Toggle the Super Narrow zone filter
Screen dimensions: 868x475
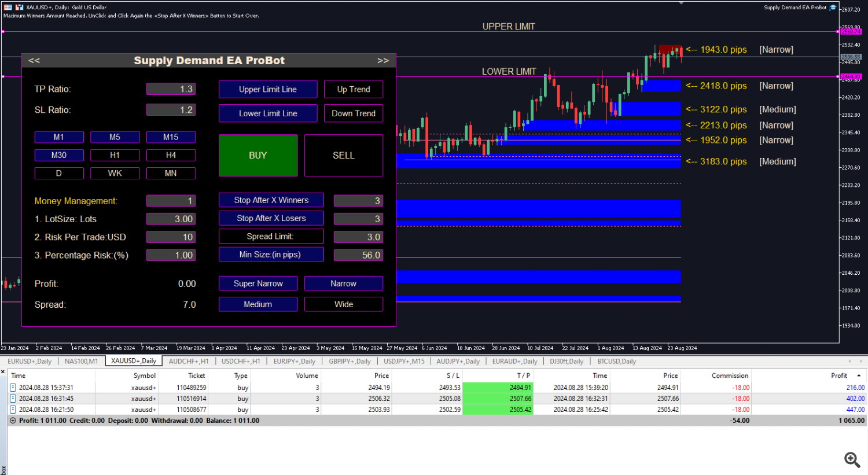pyautogui.click(x=258, y=283)
